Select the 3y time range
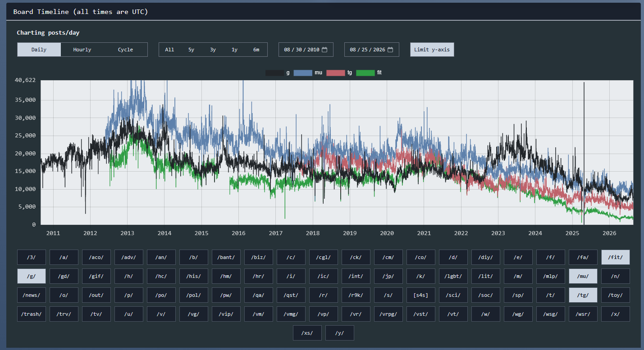The image size is (644, 350). [213, 50]
